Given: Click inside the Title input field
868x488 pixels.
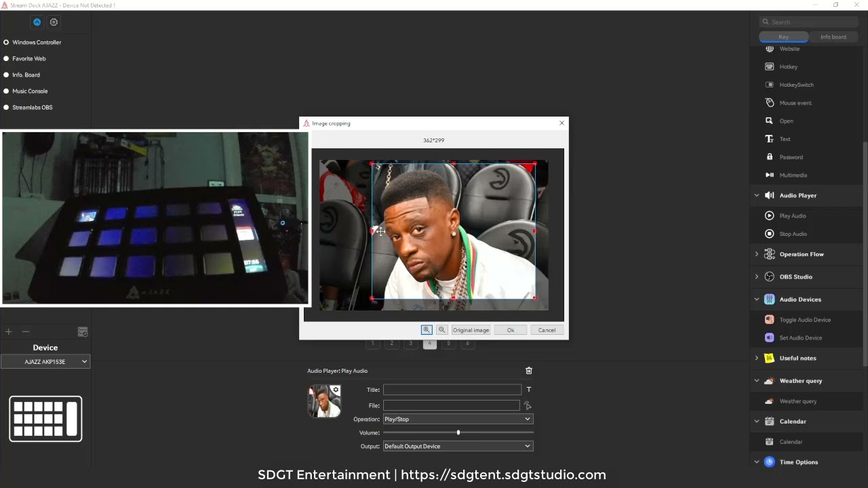Looking at the screenshot, I should coord(452,390).
